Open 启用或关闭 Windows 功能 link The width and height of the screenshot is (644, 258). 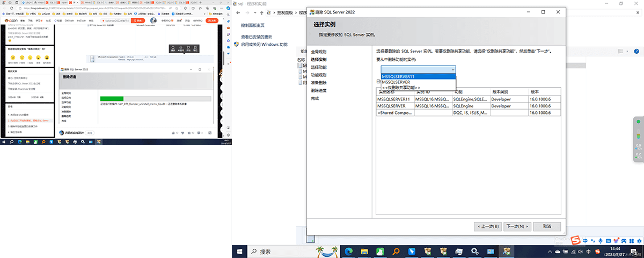264,45
